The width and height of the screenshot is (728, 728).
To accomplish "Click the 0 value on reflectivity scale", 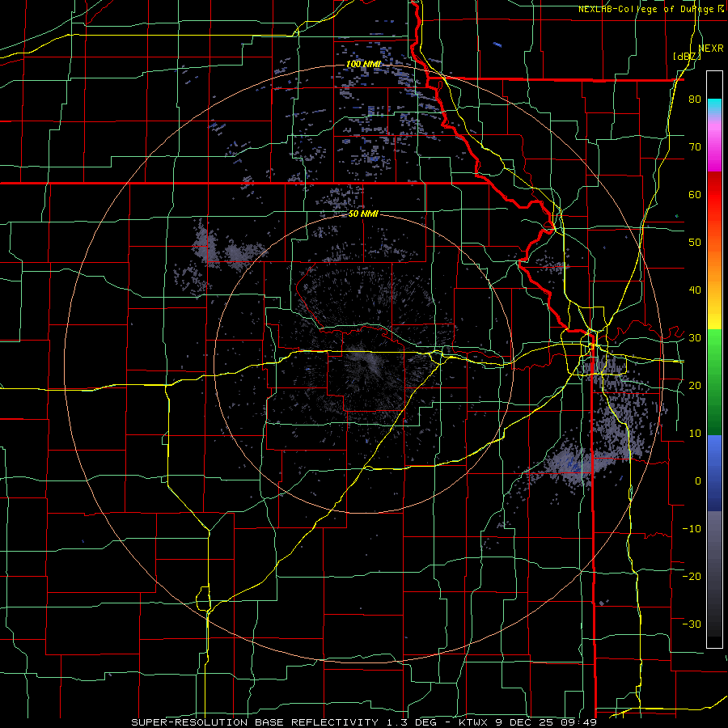I will [x=698, y=481].
